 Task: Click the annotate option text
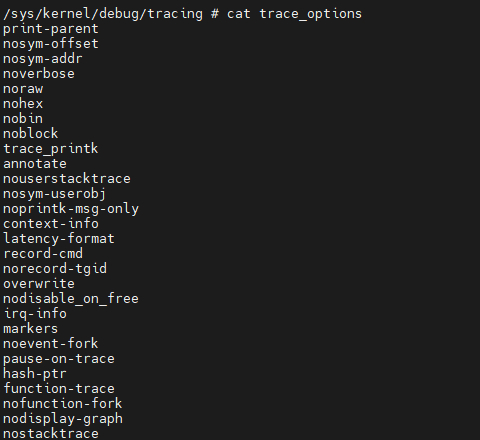click(x=35, y=164)
